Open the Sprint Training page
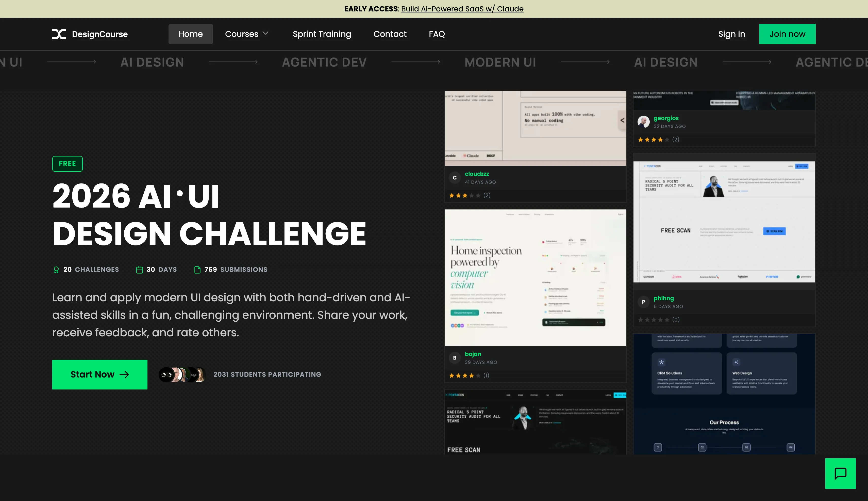The width and height of the screenshot is (868, 501). [322, 34]
